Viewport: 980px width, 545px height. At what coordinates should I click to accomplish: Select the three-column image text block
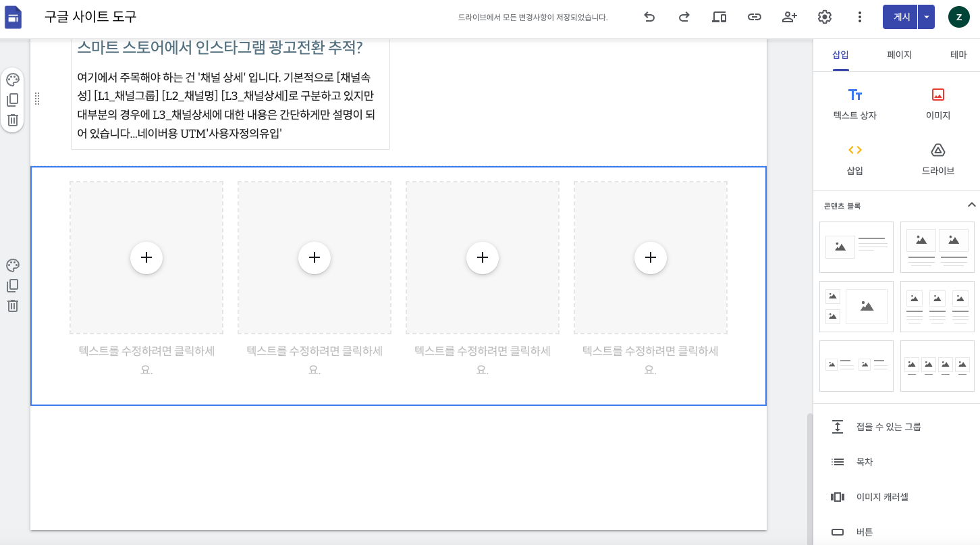937,307
